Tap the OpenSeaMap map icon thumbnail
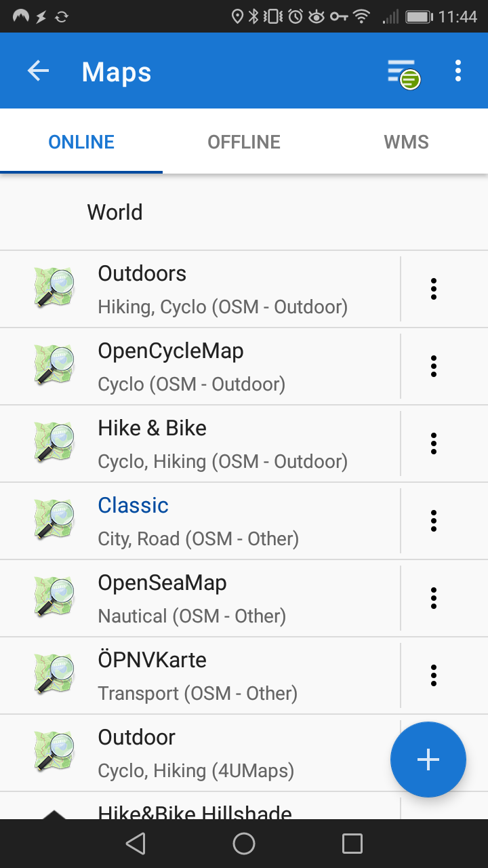 tap(54, 598)
